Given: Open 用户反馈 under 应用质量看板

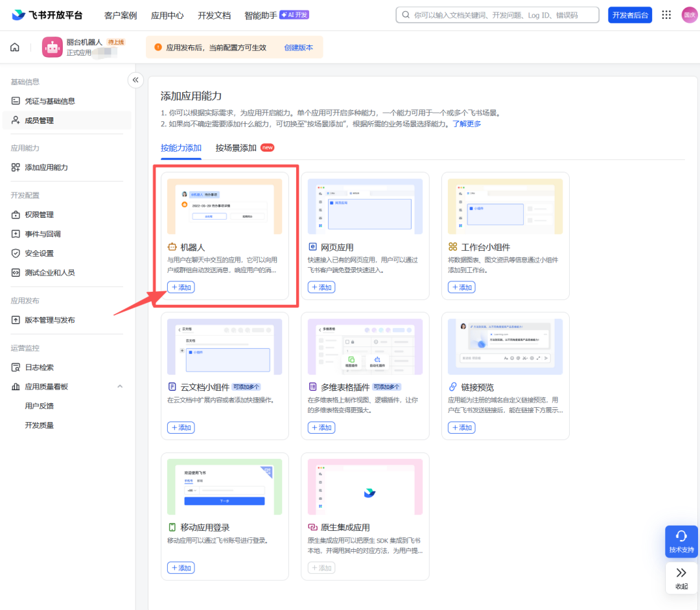Looking at the screenshot, I should coord(40,406).
